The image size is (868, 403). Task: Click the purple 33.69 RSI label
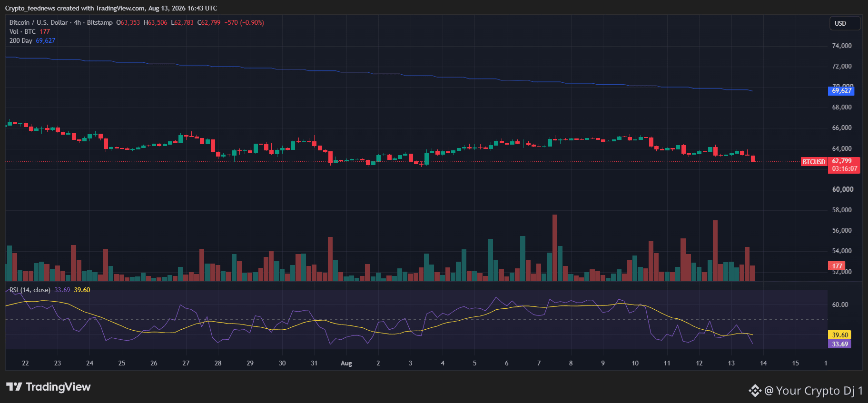(840, 344)
